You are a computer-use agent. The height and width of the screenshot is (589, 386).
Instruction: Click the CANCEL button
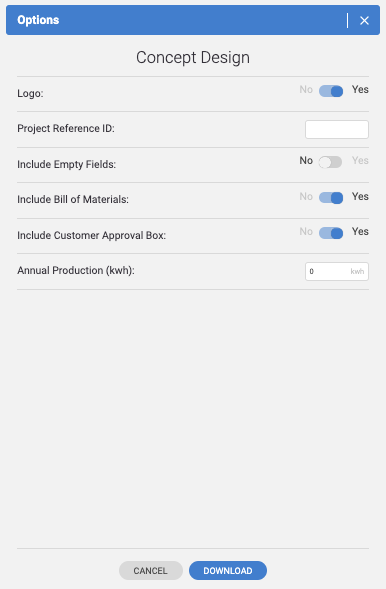pyautogui.click(x=151, y=571)
